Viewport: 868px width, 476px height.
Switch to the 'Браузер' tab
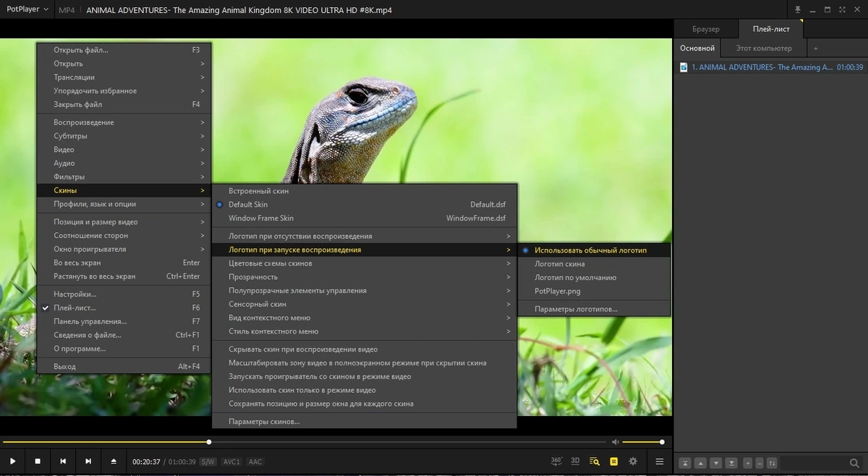pos(706,29)
